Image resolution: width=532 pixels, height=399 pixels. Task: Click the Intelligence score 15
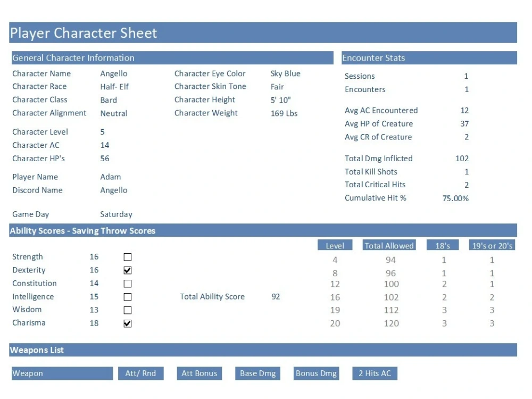(94, 297)
